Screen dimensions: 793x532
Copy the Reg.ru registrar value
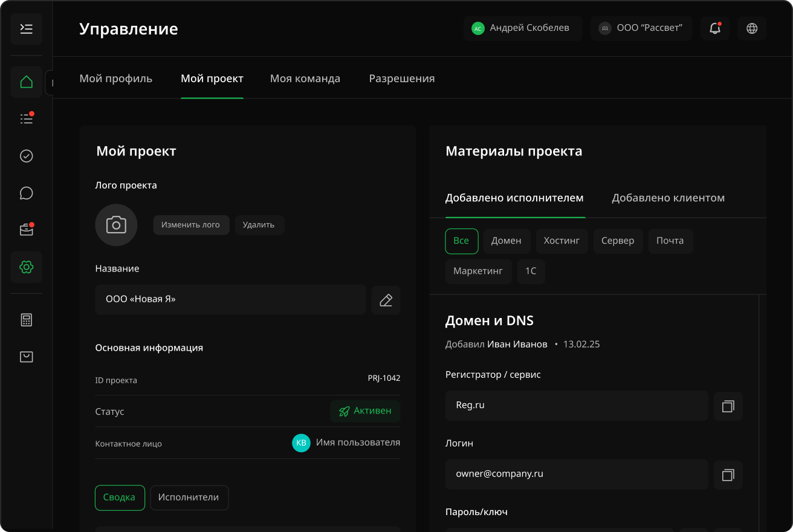pos(728,406)
